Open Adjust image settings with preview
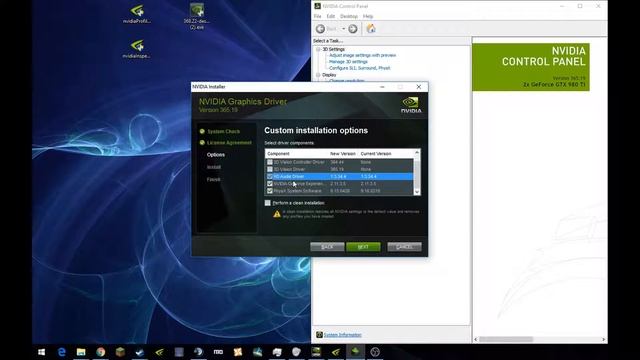 [362, 55]
